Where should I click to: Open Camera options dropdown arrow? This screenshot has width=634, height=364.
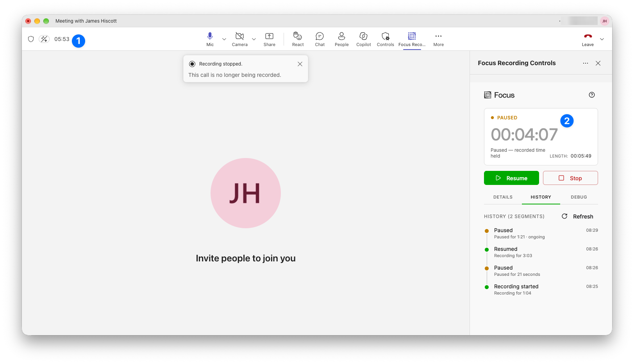(254, 39)
